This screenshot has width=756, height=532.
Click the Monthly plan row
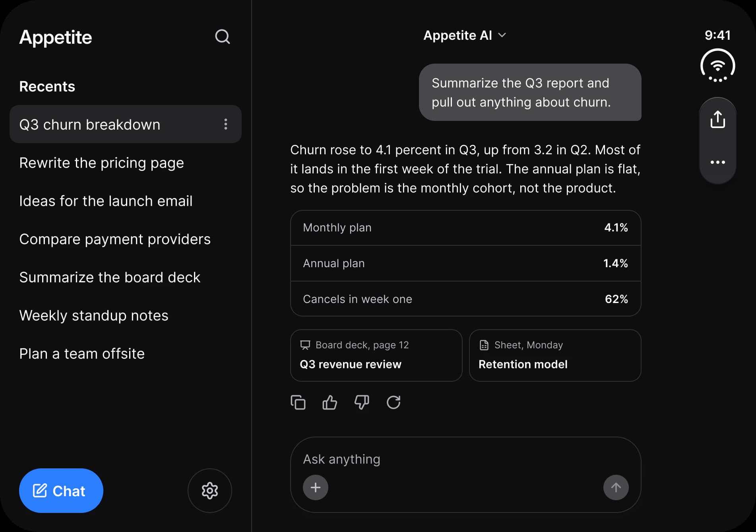pyautogui.click(x=466, y=228)
